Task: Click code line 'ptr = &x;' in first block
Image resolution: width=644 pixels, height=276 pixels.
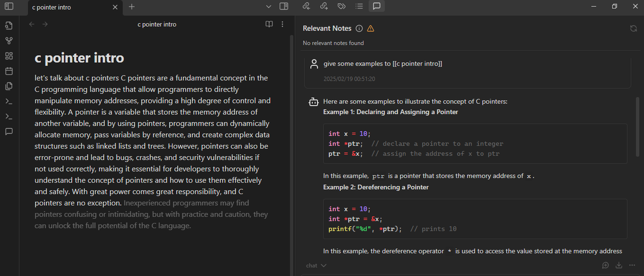Action: tap(345, 154)
